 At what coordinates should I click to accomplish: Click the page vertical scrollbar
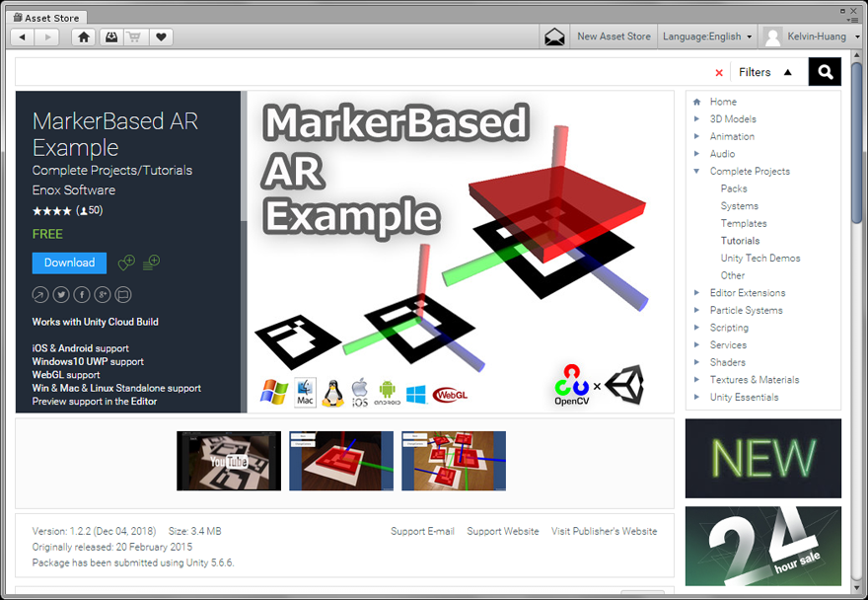[856, 142]
